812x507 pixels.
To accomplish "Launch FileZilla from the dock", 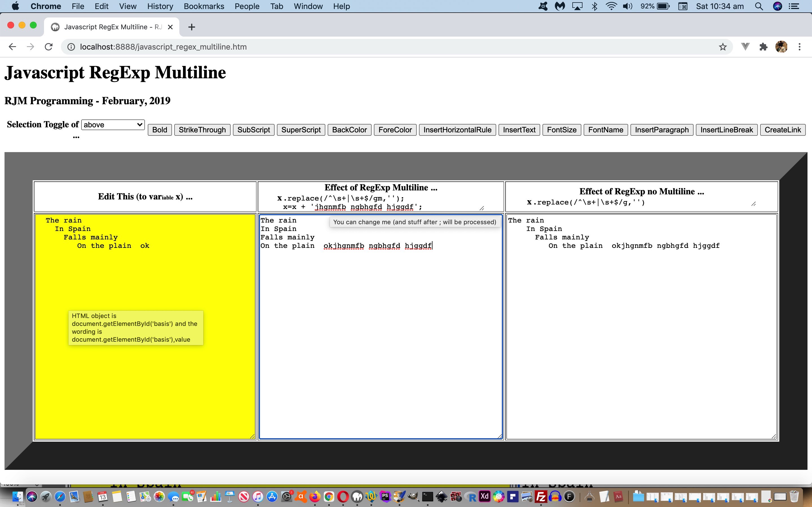I will point(541,496).
